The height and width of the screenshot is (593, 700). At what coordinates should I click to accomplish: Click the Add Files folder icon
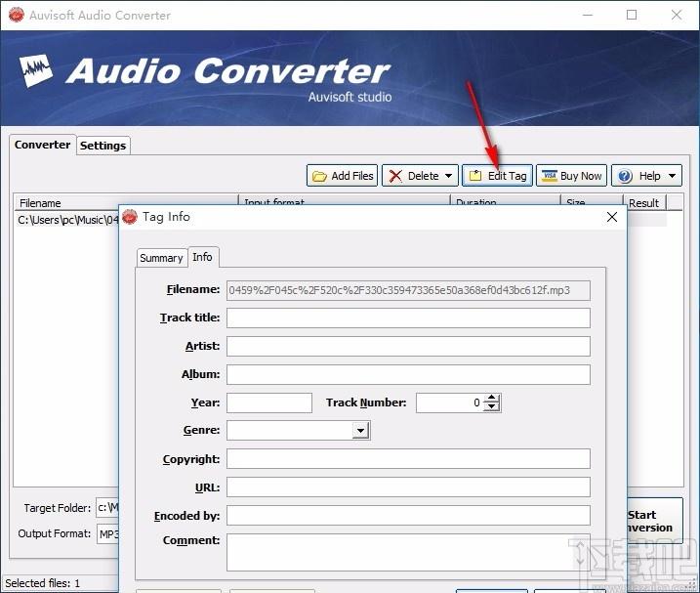[x=319, y=176]
